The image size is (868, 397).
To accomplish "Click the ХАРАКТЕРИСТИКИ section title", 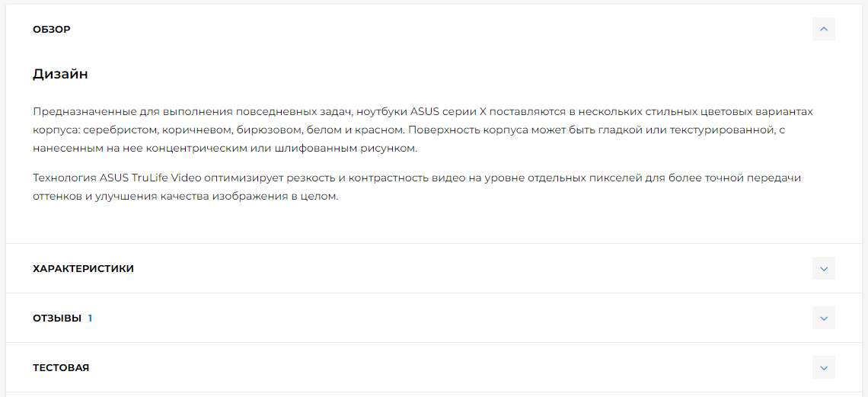I will (x=83, y=269).
